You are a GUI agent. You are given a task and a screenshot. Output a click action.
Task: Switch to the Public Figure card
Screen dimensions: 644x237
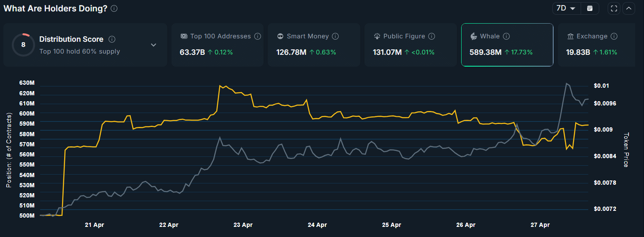coord(410,45)
